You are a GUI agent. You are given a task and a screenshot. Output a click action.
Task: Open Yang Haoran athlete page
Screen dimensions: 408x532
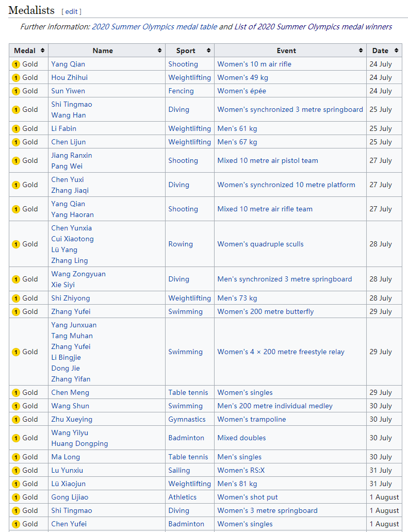[73, 215]
